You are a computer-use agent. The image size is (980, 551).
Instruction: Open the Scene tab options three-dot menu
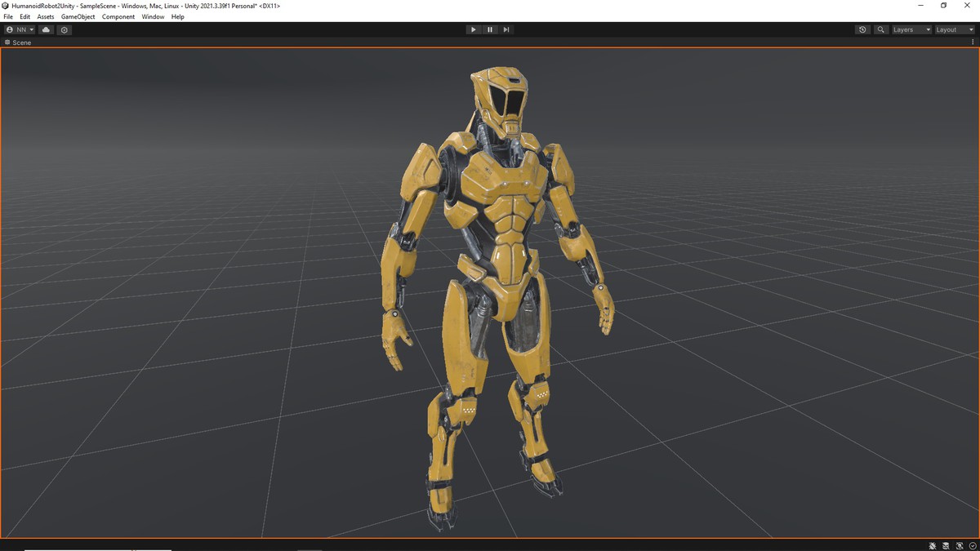pyautogui.click(x=973, y=42)
